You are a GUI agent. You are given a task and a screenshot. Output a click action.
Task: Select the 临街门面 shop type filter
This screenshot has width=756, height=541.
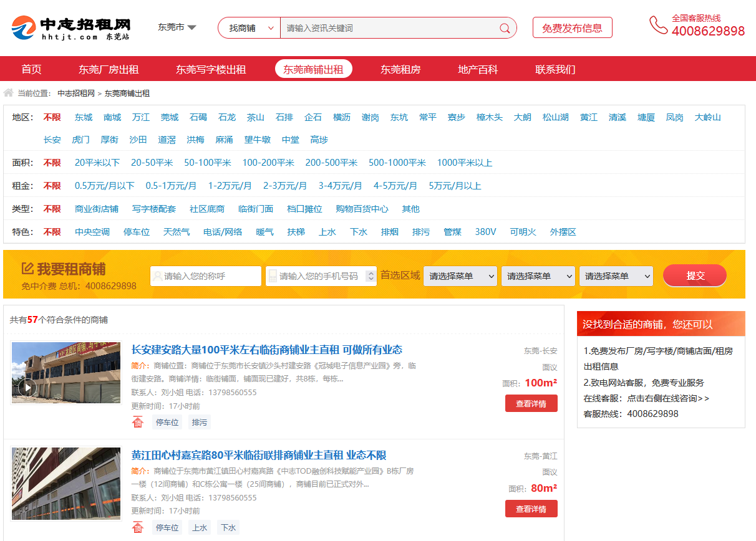coord(256,209)
